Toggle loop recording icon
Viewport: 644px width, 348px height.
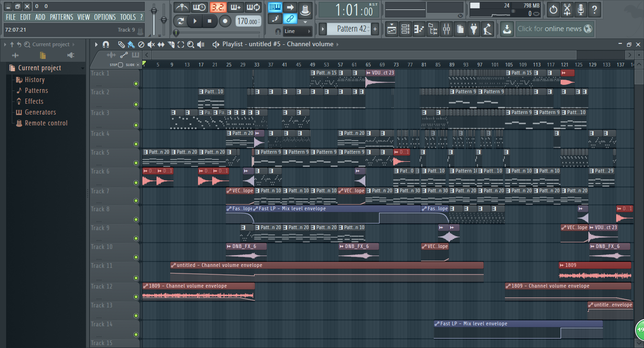tap(254, 7)
